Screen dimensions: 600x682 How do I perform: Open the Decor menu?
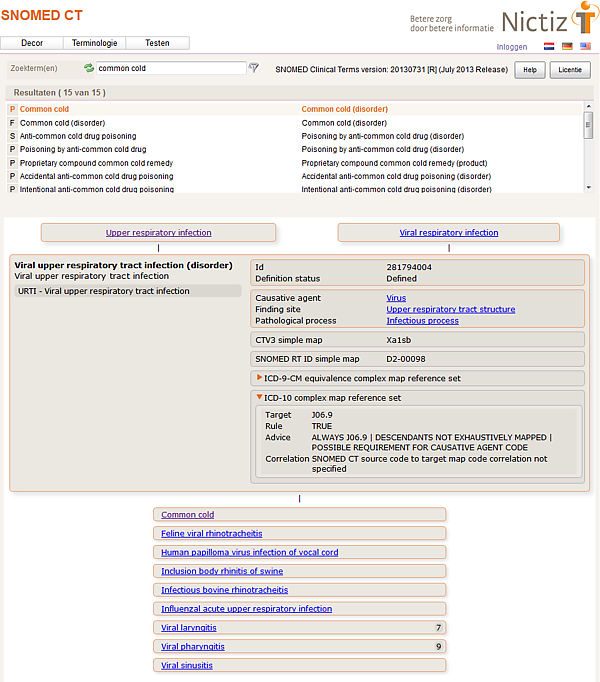pyautogui.click(x=32, y=43)
